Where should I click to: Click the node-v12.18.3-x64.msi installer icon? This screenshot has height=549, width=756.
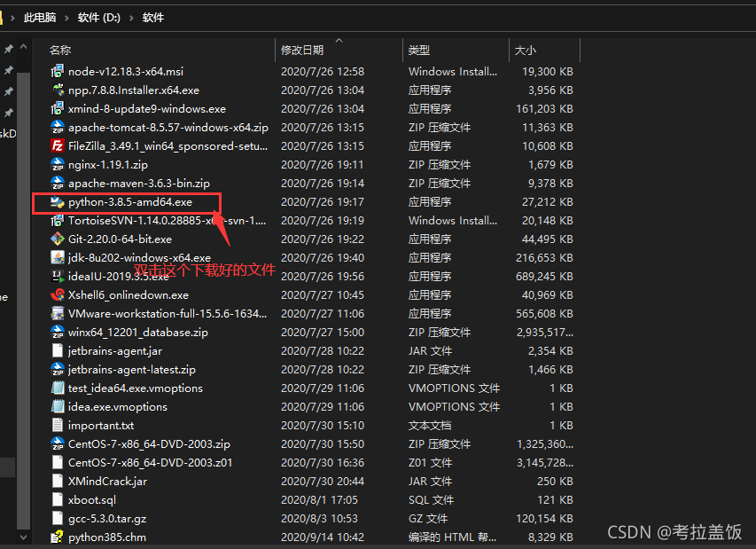pyautogui.click(x=58, y=72)
